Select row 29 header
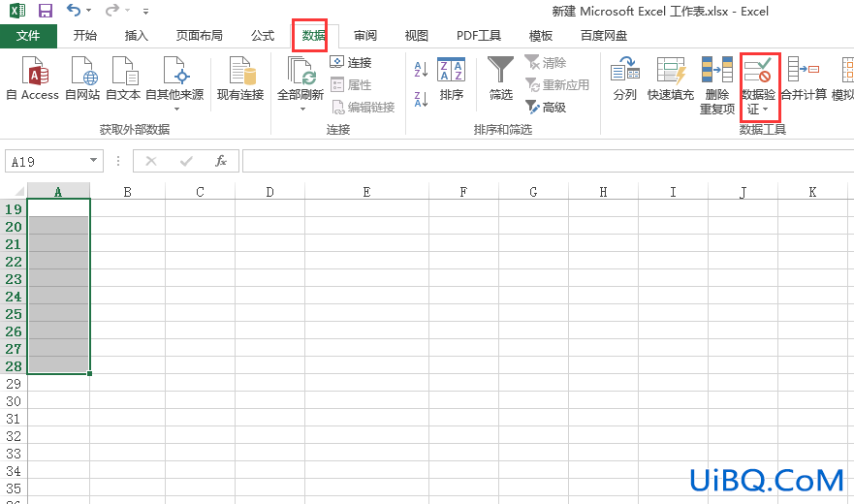Screen dimensions: 854x504 (x=14, y=383)
